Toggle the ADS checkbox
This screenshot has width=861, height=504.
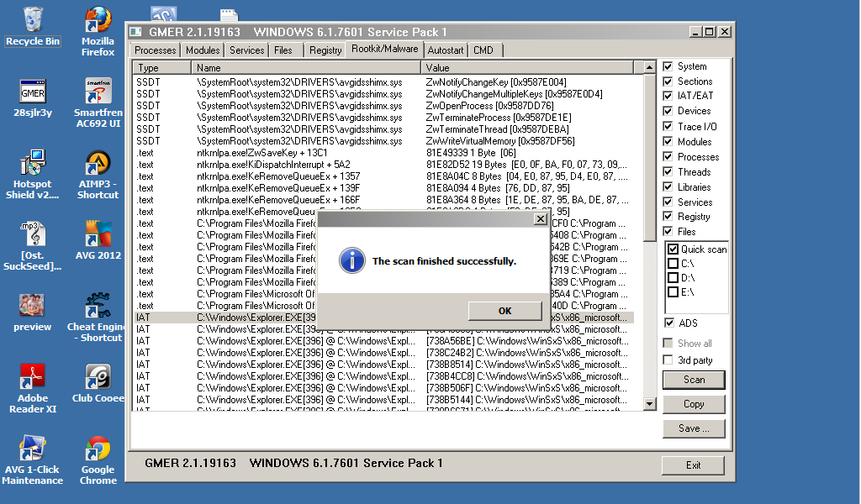pyautogui.click(x=668, y=323)
